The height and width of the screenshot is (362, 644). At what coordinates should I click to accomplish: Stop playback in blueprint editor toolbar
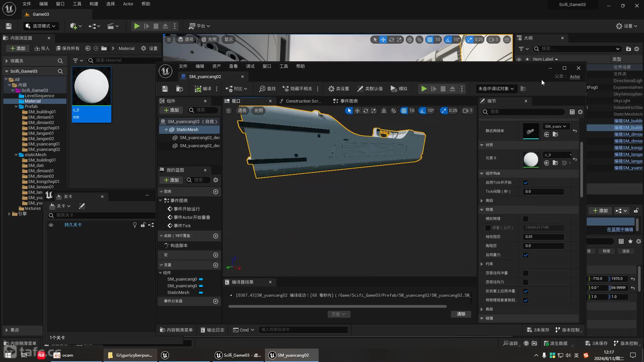click(443, 89)
